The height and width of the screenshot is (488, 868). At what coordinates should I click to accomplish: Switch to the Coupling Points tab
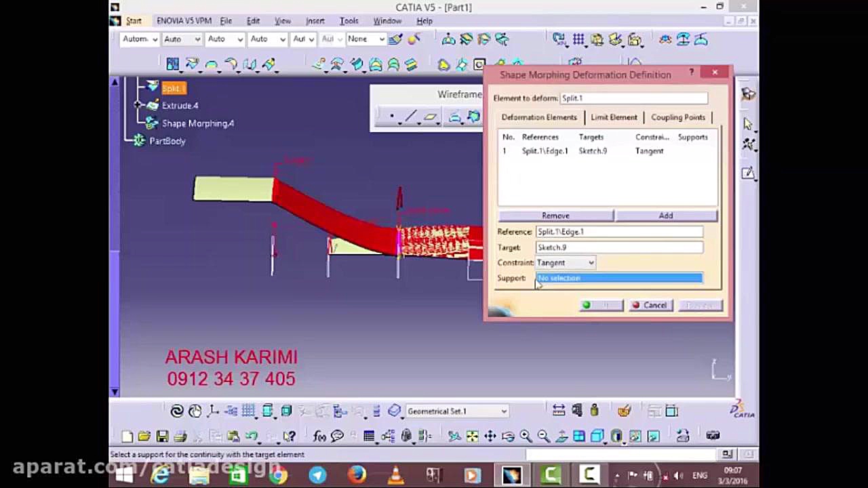(x=678, y=117)
